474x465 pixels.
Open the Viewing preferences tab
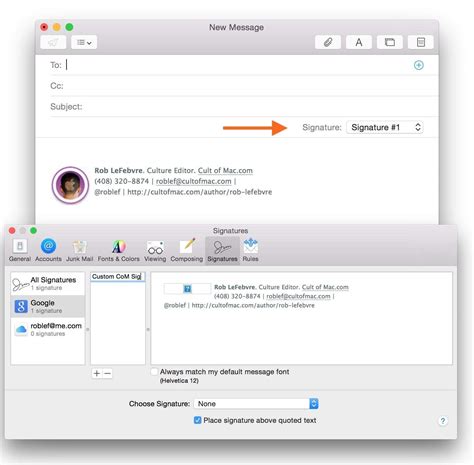tap(155, 251)
